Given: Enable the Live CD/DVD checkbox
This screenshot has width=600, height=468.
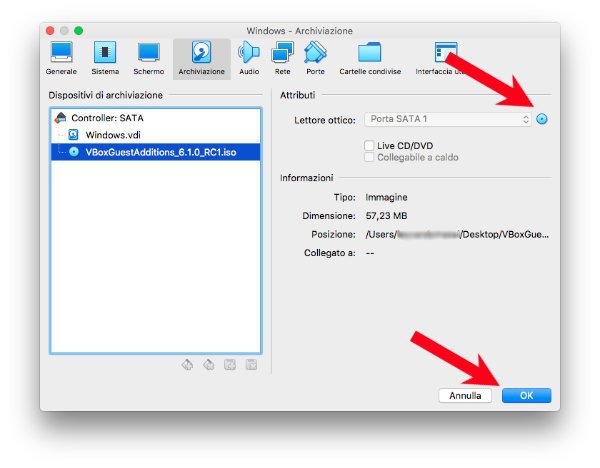Looking at the screenshot, I should point(369,145).
